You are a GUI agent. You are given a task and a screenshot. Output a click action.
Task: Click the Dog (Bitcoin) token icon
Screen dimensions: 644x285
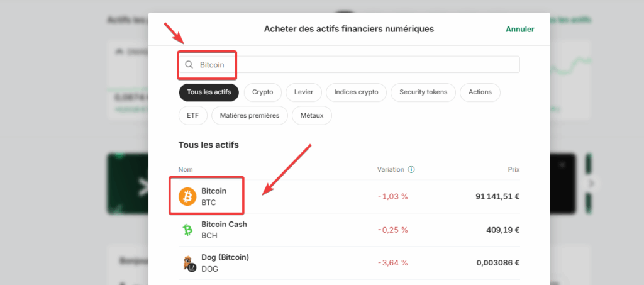[187, 263]
